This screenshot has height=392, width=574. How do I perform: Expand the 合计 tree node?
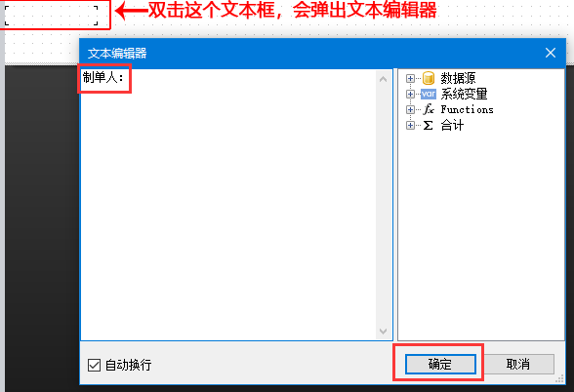410,126
